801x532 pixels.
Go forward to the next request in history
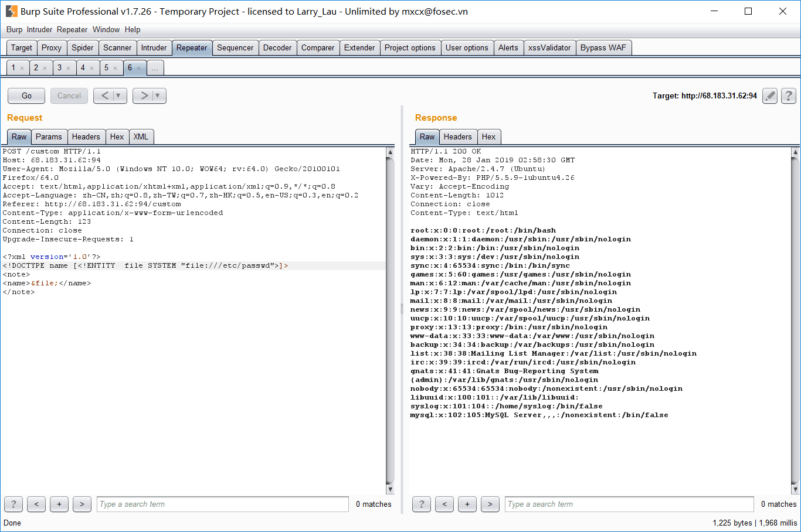[x=144, y=96]
